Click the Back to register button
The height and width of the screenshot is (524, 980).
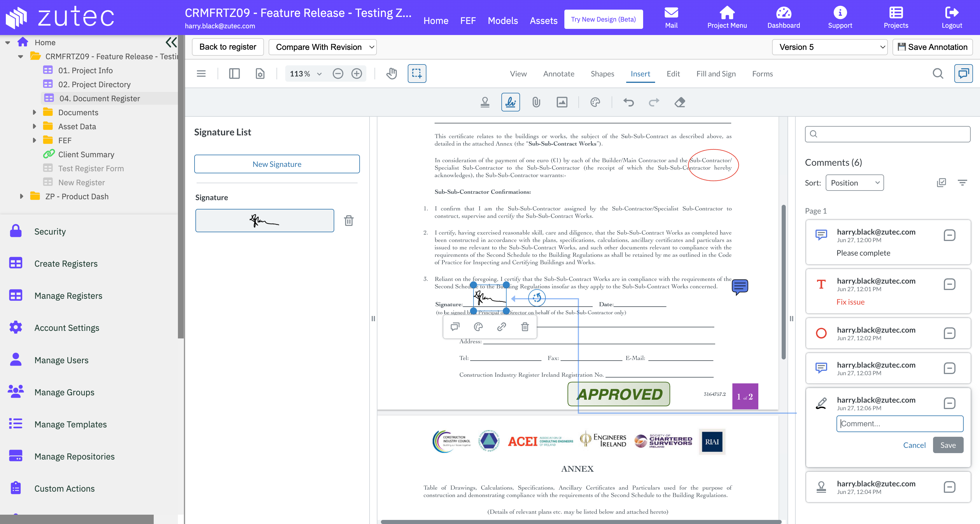pyautogui.click(x=228, y=47)
